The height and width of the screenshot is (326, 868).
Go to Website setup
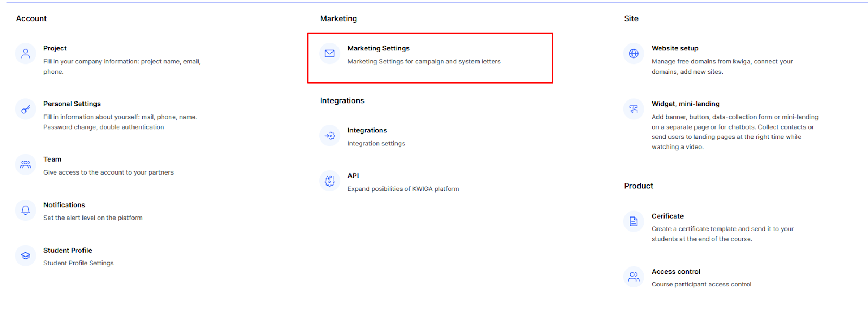[675, 48]
